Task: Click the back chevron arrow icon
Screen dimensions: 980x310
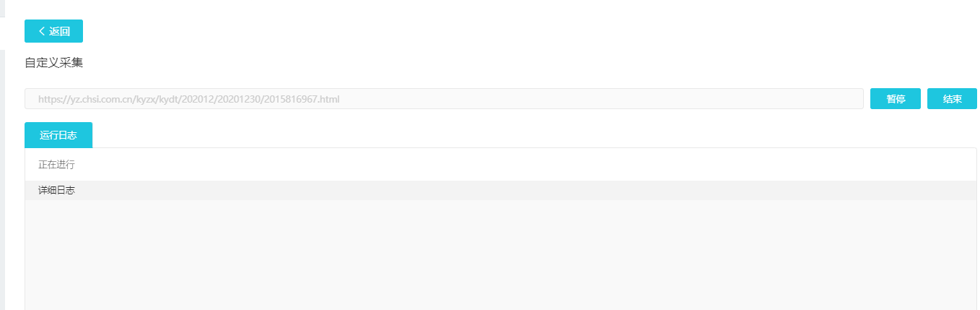Action: pos(42,31)
